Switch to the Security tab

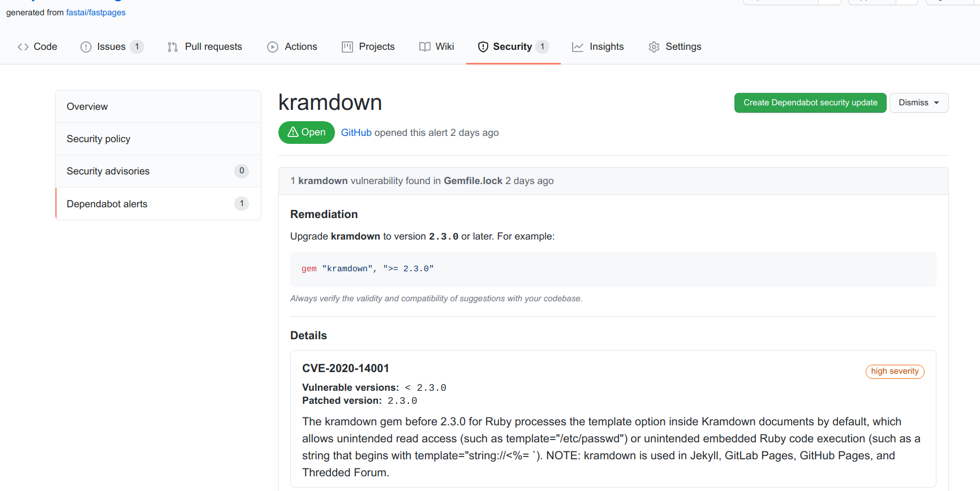point(512,46)
